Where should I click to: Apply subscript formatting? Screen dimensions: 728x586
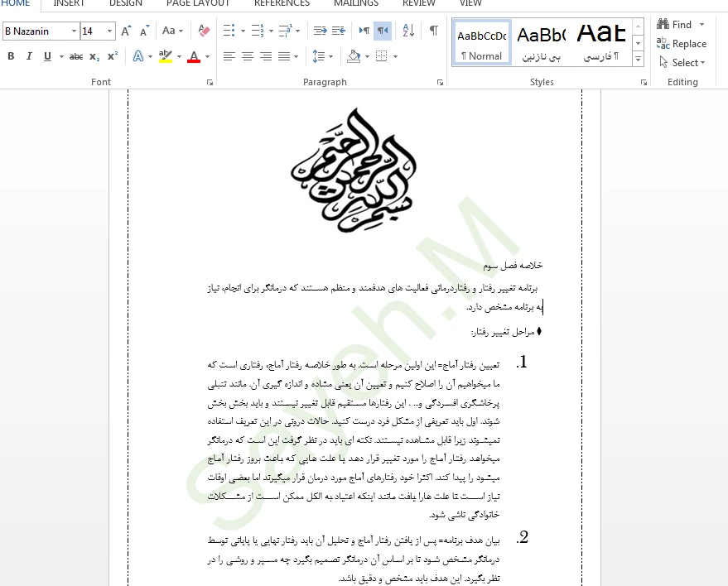[x=94, y=56]
